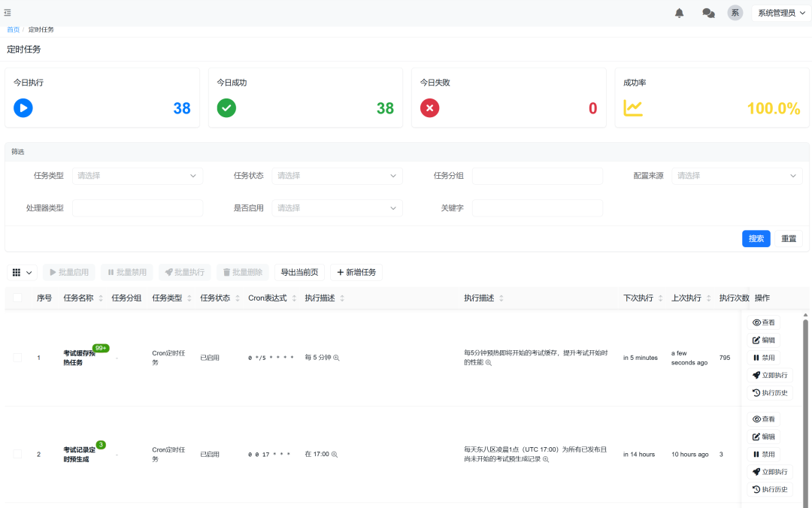
Task: Click the 批量禁用 button
Action: click(127, 272)
